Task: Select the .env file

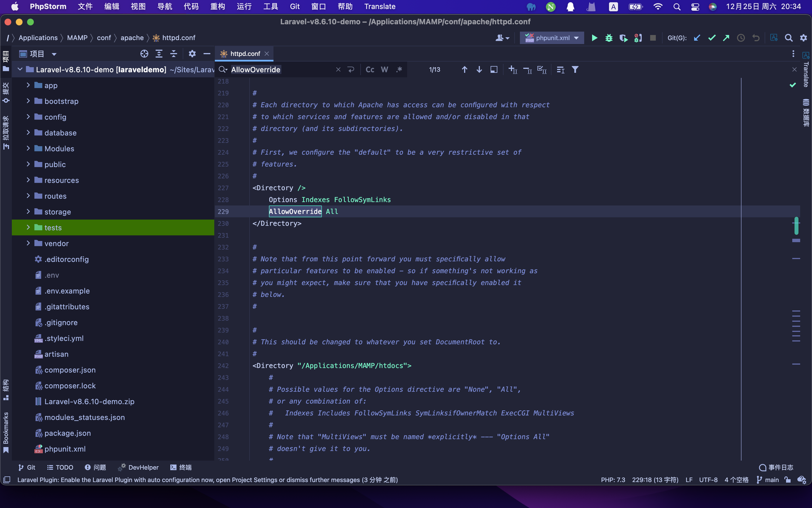Action: coord(51,275)
